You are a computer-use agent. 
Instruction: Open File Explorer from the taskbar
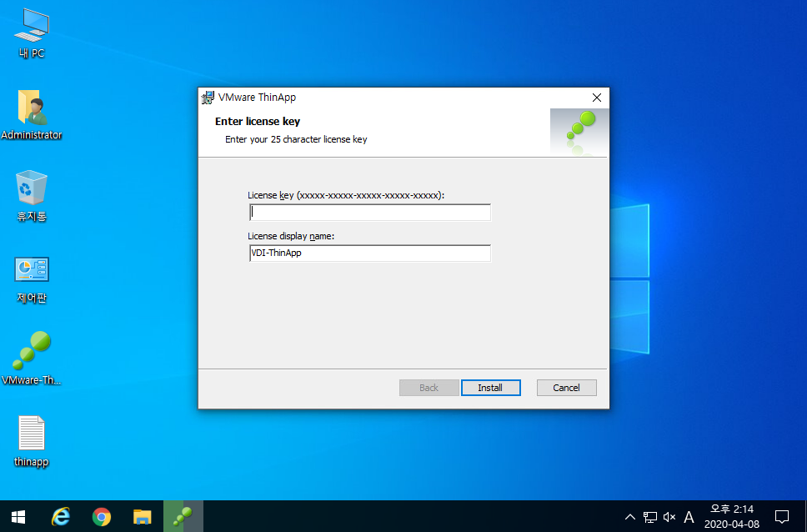point(142,516)
